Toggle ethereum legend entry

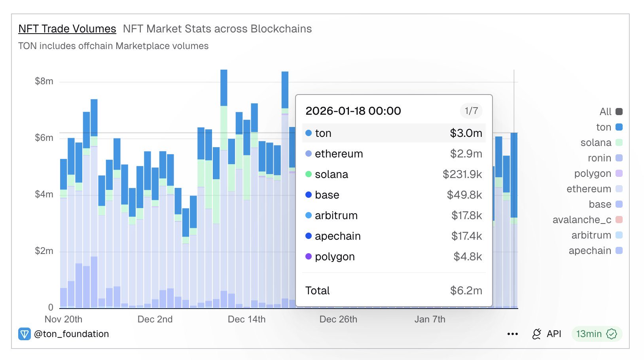pyautogui.click(x=619, y=189)
